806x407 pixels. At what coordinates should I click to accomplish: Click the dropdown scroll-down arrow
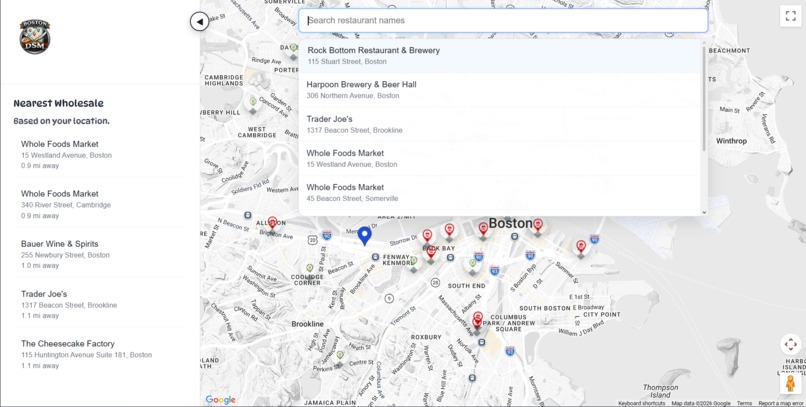click(704, 212)
